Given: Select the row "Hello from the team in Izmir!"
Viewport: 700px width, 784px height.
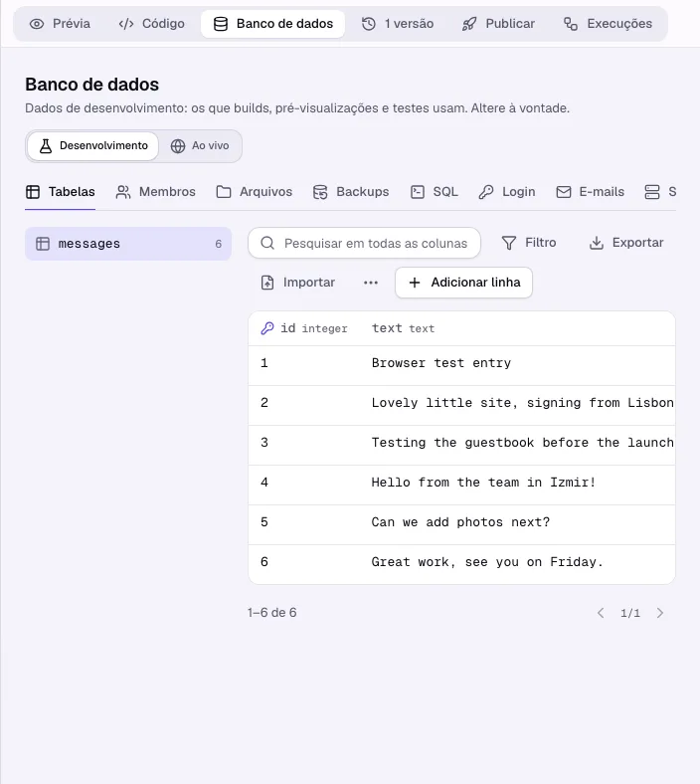Looking at the screenshot, I should click(x=461, y=483).
